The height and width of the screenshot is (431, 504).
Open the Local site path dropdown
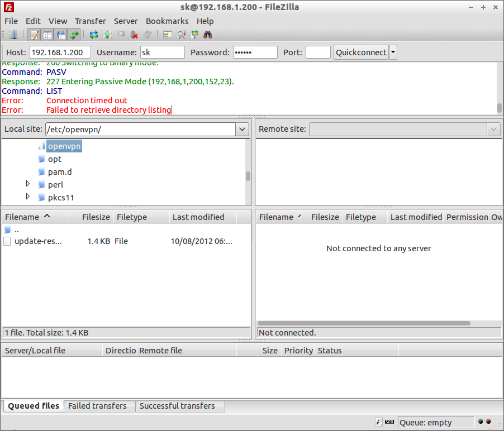tap(242, 130)
